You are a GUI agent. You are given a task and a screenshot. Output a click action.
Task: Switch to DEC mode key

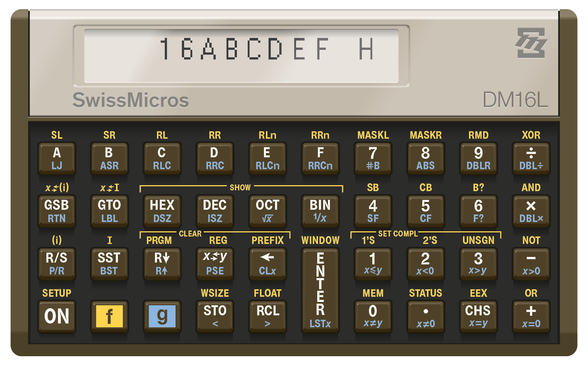point(215,211)
